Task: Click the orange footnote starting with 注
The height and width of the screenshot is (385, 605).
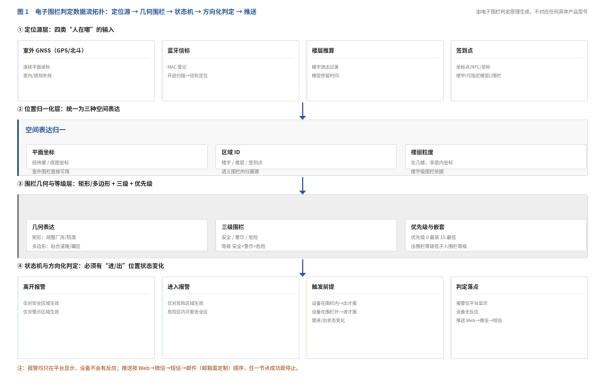Action: click(158, 368)
